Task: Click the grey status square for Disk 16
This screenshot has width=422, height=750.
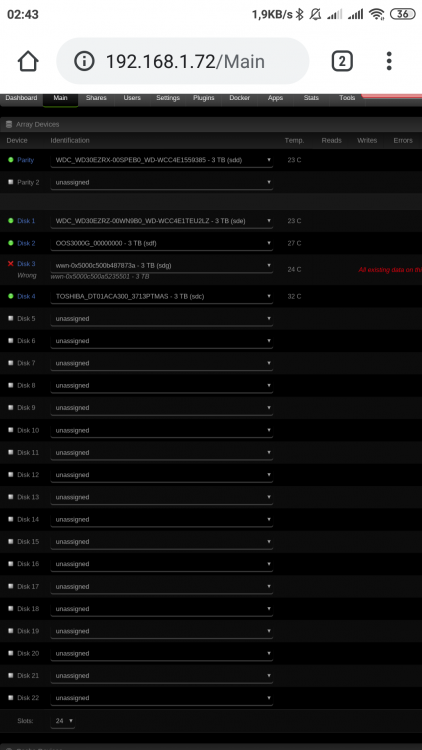Action: [x=11, y=563]
